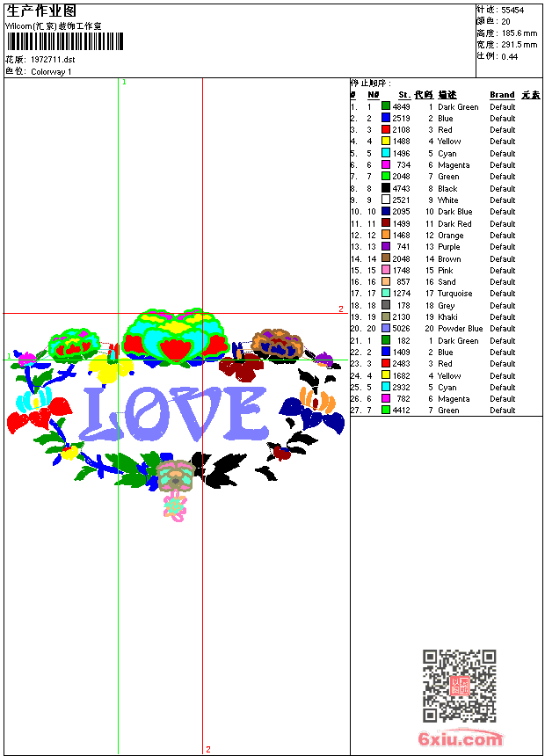Click the '停止顺序' heading
The width and height of the screenshot is (545, 756).
[x=369, y=83]
